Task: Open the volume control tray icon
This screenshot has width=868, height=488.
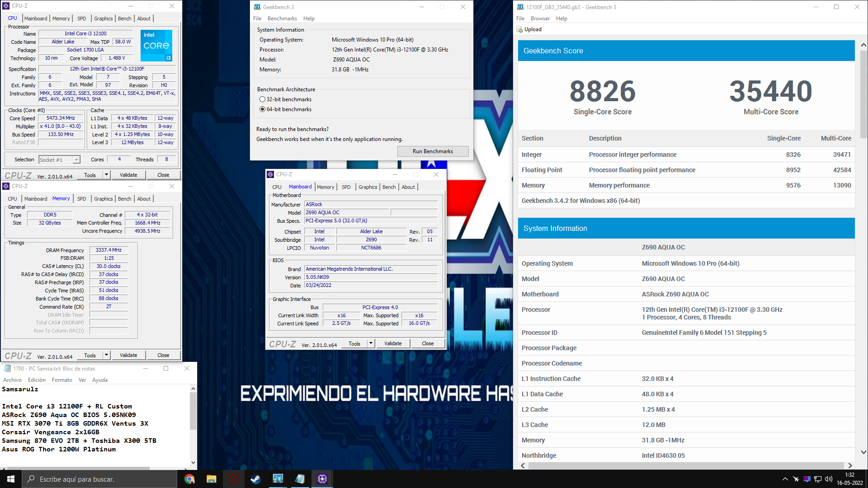Action: click(x=829, y=479)
